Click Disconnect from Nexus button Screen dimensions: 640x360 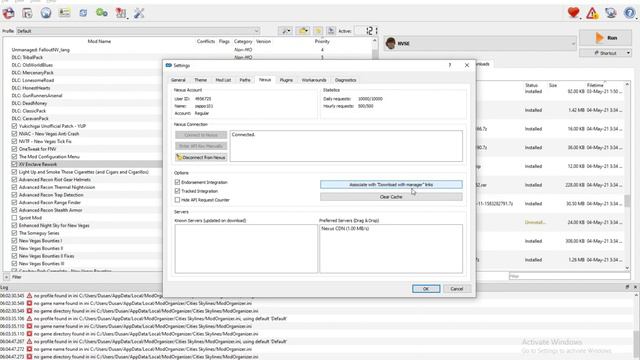(201, 157)
